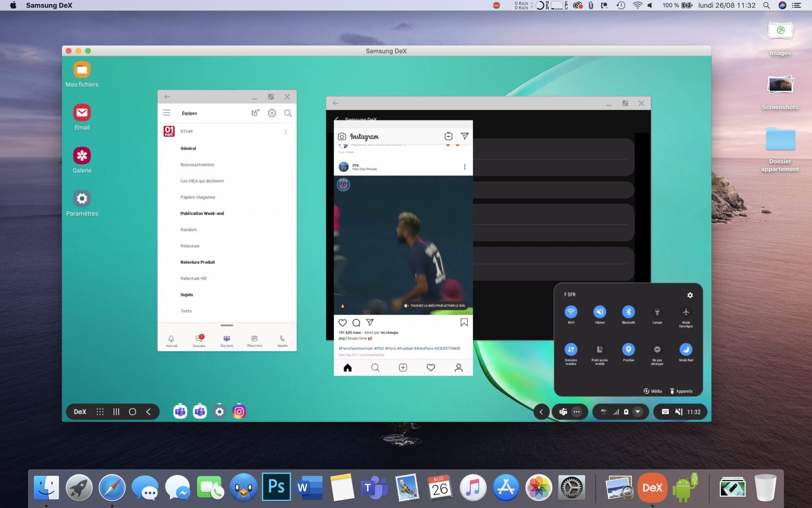
Task: Click the search icon in Teams
Action: pyautogui.click(x=288, y=113)
